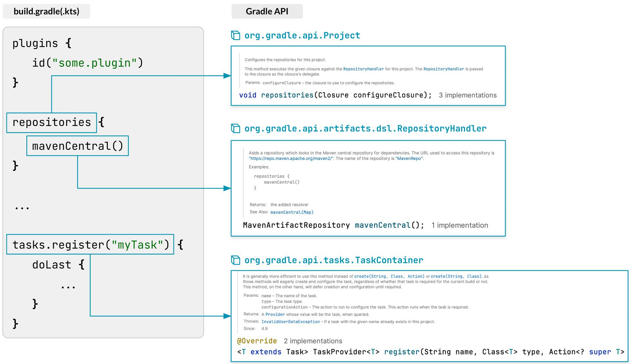Click the 'Since: 4.9' entry
The width and height of the screenshot is (631, 364).
click(x=256, y=329)
